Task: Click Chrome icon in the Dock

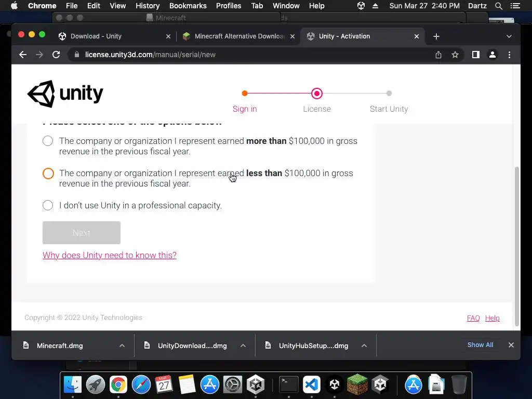Action: (118, 384)
